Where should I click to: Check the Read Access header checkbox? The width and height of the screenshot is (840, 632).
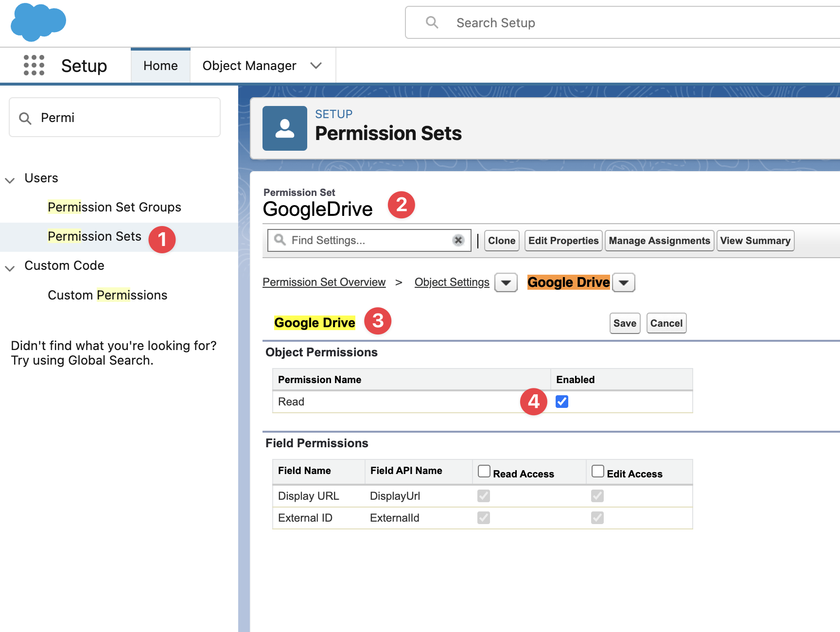pos(484,471)
